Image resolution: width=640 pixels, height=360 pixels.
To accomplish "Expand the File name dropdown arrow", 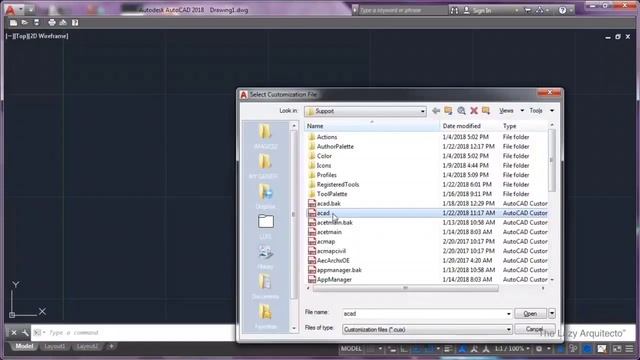I will click(509, 314).
